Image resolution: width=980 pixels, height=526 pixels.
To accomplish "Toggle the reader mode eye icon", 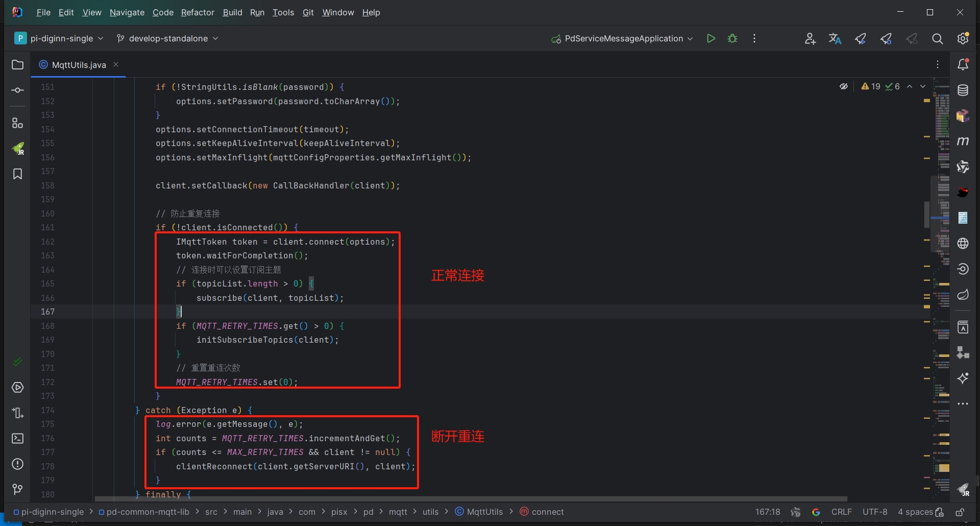I will (844, 87).
